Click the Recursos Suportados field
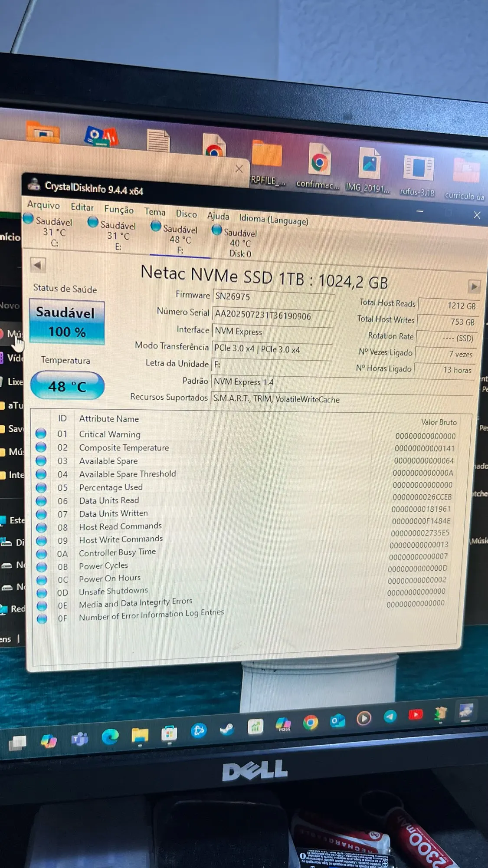 342,399
